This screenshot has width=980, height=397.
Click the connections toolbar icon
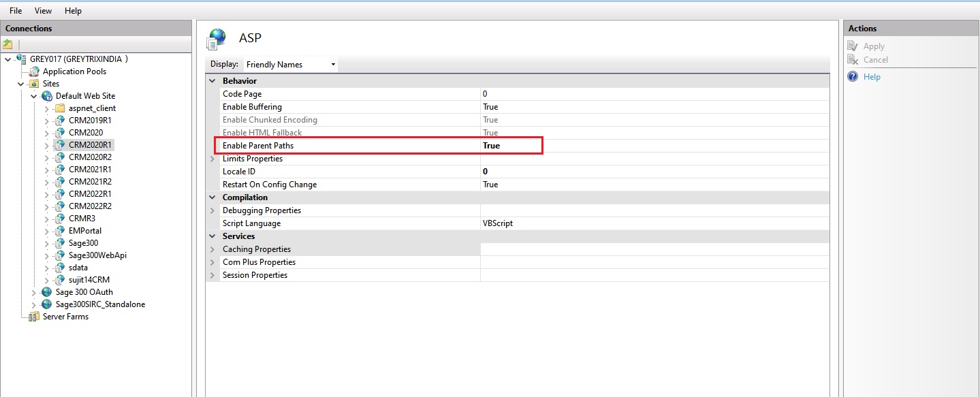7,44
